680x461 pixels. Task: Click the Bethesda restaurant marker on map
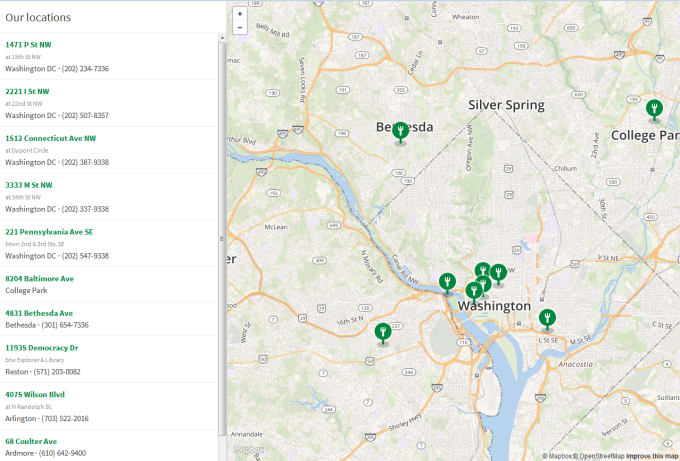(x=400, y=133)
